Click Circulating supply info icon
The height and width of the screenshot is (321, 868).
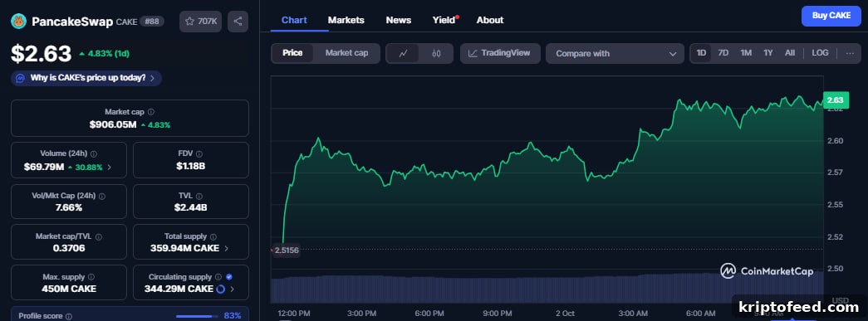pos(218,277)
